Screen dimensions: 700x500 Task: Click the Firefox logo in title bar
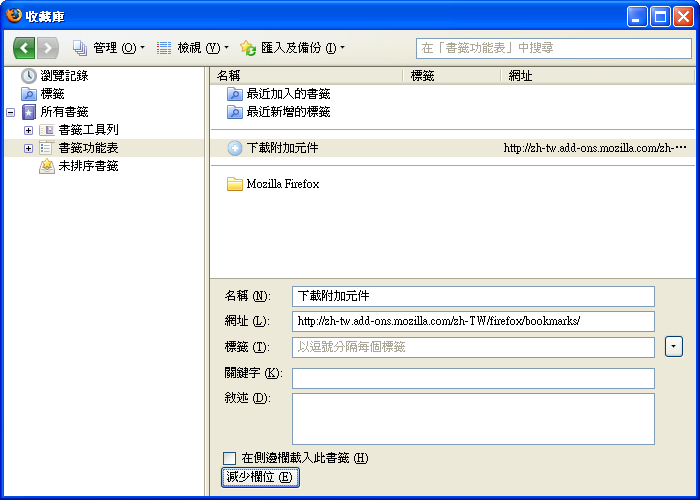click(x=13, y=16)
